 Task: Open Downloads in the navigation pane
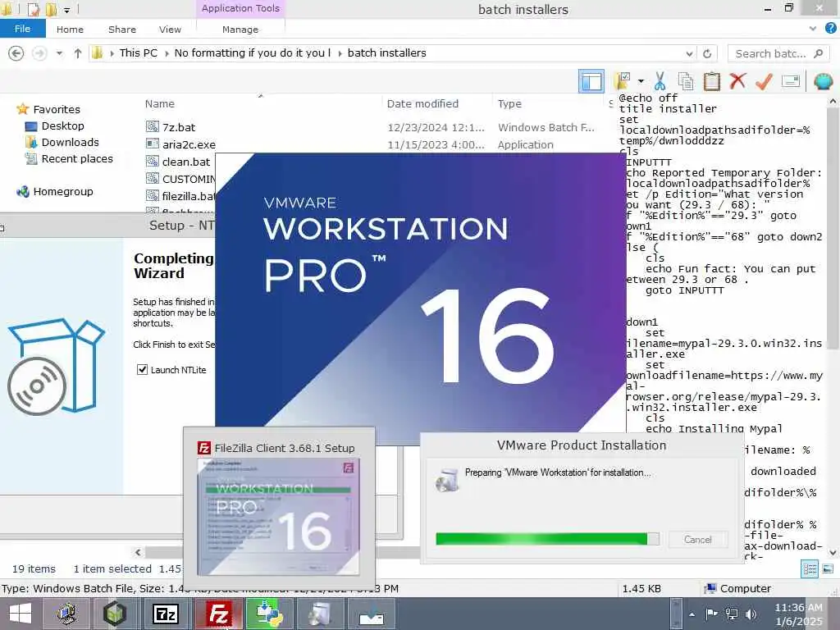coord(71,143)
